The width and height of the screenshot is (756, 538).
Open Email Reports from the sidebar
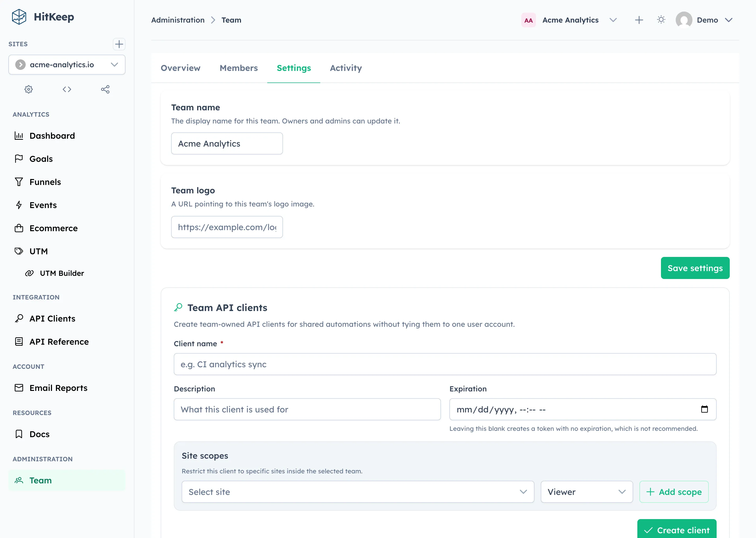tap(58, 387)
